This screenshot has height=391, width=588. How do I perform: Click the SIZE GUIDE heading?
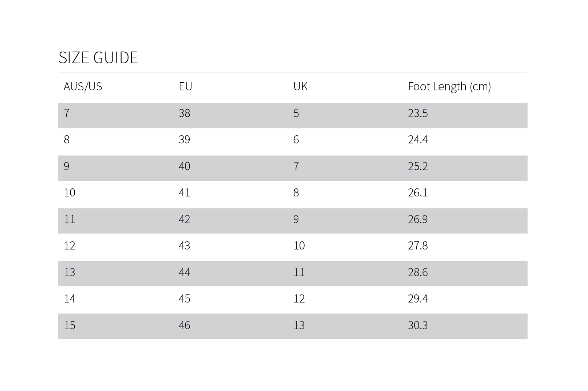pos(98,58)
